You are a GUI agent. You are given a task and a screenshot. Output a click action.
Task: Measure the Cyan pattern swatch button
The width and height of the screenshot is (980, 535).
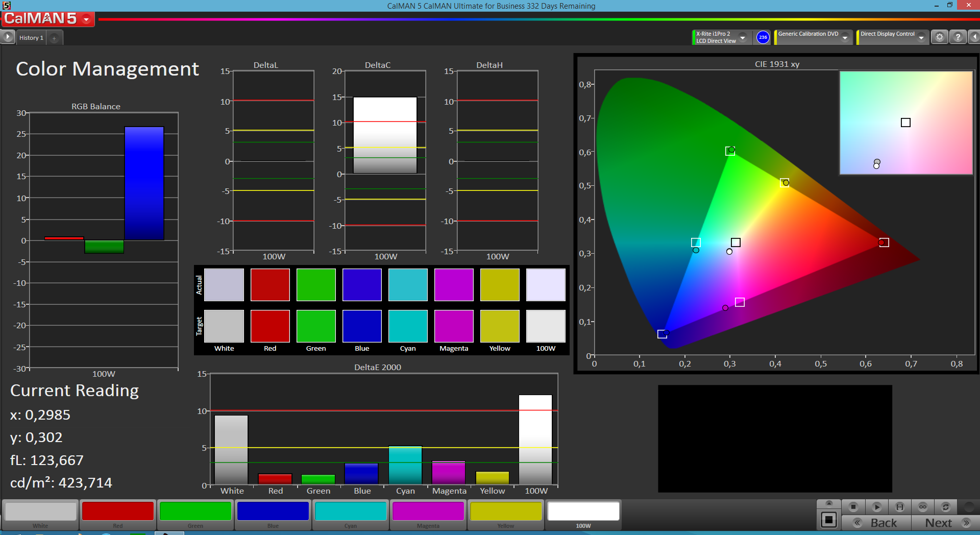tap(351, 515)
